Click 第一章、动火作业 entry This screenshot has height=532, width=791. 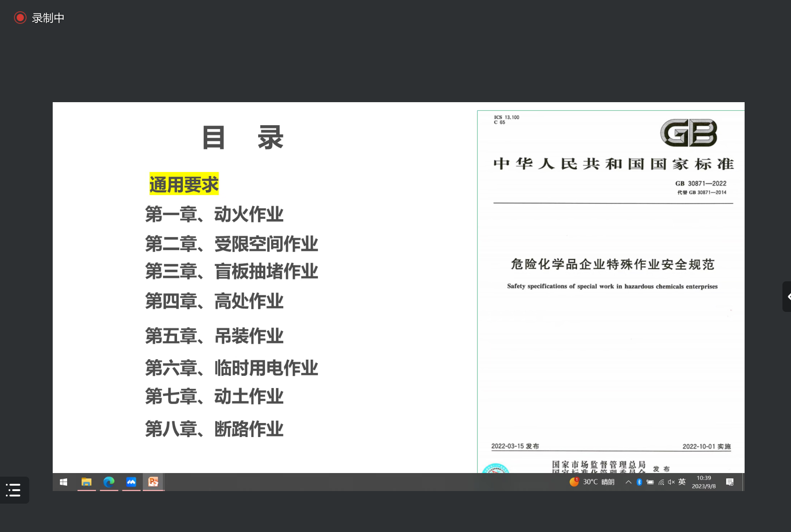[x=214, y=214]
